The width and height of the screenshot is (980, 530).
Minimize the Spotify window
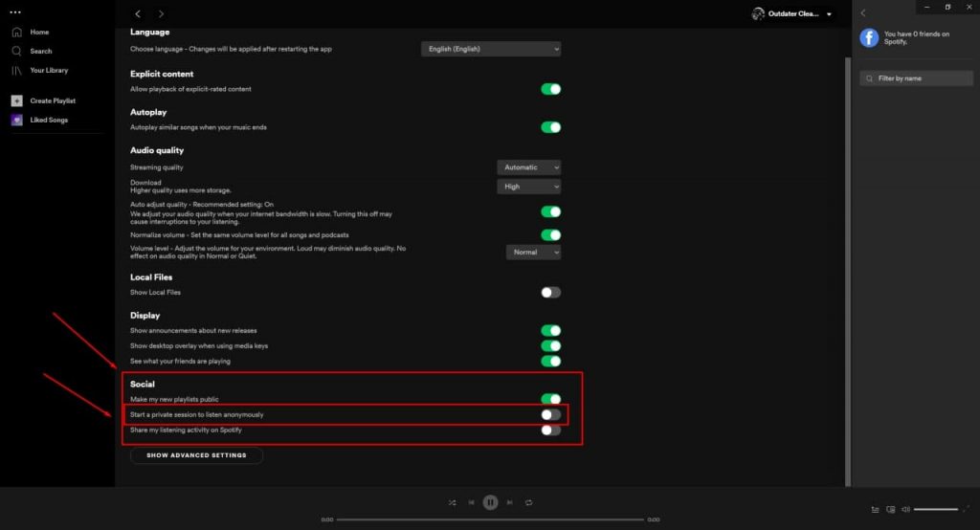click(x=926, y=7)
